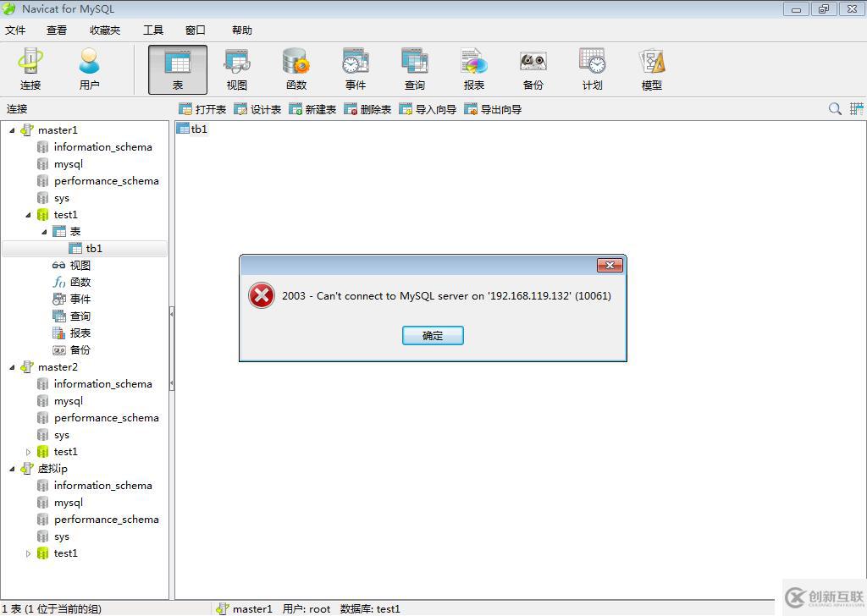The width and height of the screenshot is (867, 616).
Task: Select the 查询 (Query) toolbar button
Action: (415, 69)
